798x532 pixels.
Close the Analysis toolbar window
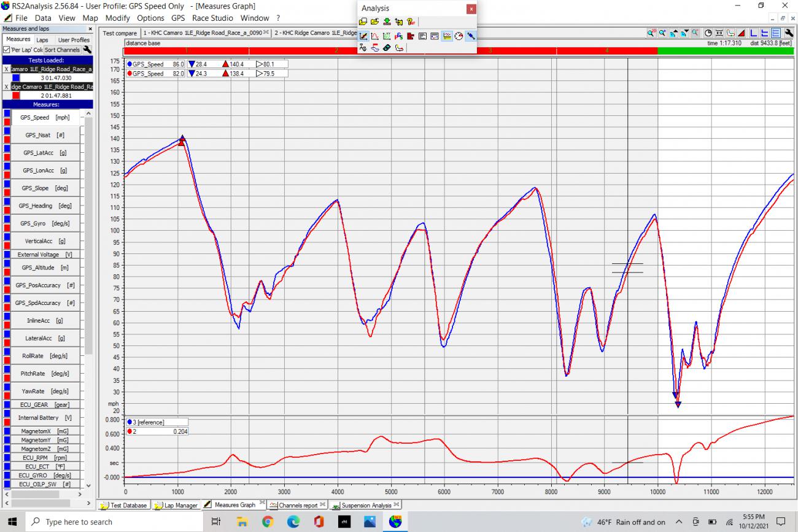point(471,9)
